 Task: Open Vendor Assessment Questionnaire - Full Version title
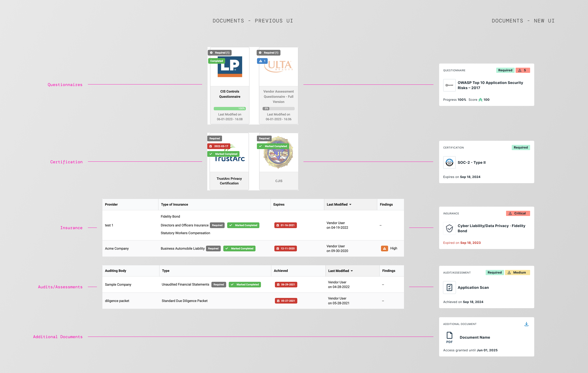[279, 97]
